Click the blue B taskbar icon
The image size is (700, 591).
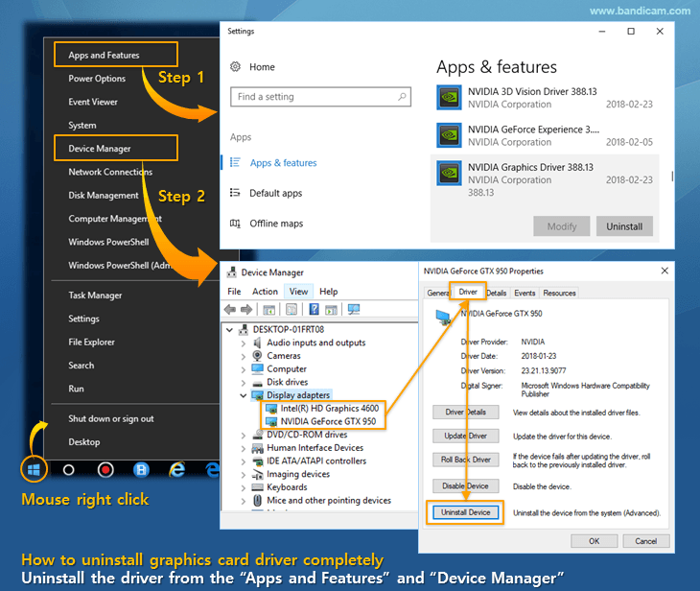click(x=141, y=470)
